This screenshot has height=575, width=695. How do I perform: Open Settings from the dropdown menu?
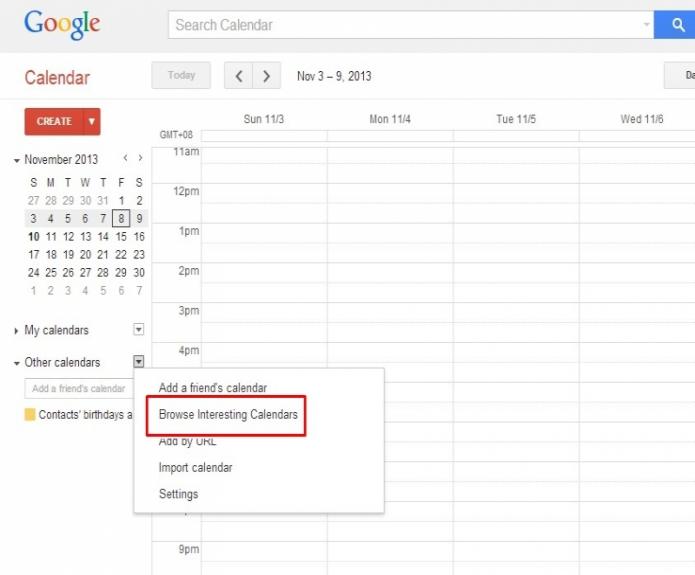(x=179, y=494)
